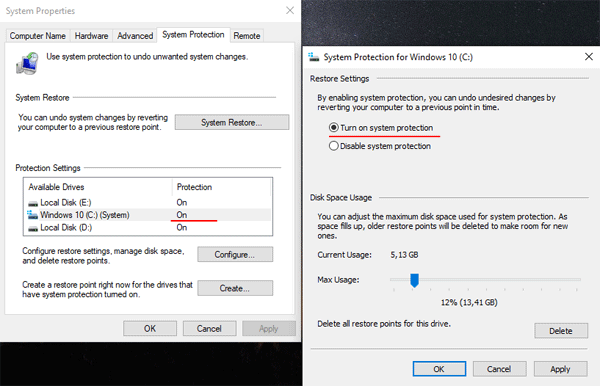Confirm OK in System Protection dialog

click(x=439, y=369)
